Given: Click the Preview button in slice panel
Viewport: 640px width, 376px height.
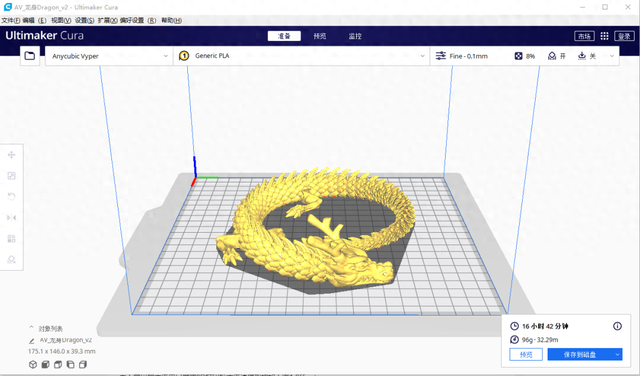Looking at the screenshot, I should click(x=526, y=354).
